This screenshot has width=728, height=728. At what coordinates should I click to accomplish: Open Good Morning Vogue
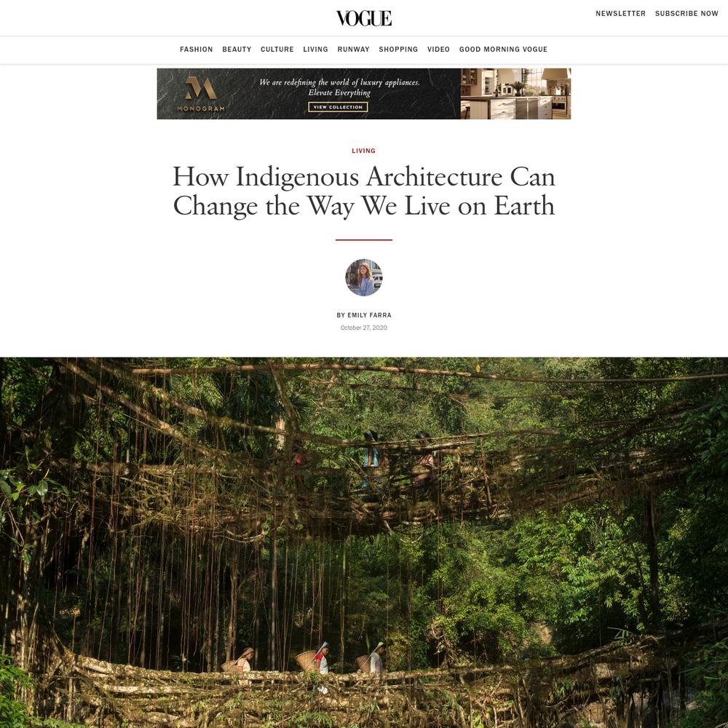point(503,50)
